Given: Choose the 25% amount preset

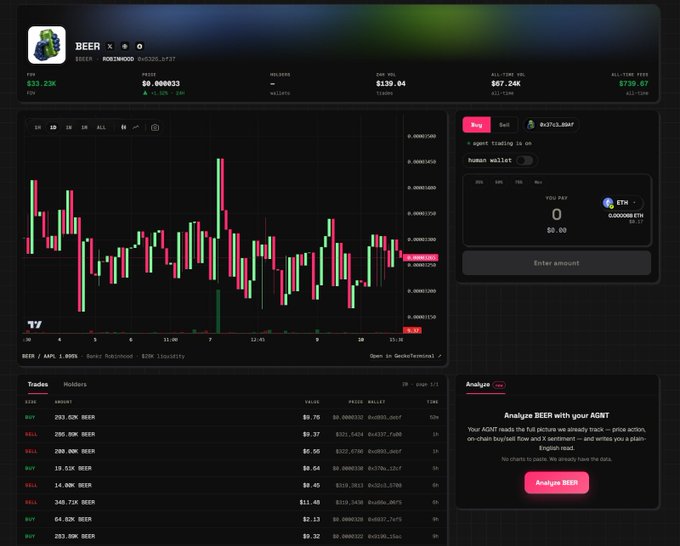Looking at the screenshot, I should coord(479,182).
